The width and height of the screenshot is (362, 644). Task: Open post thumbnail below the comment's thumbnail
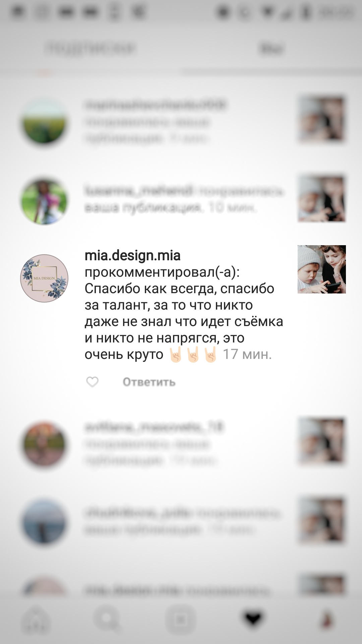point(322,441)
